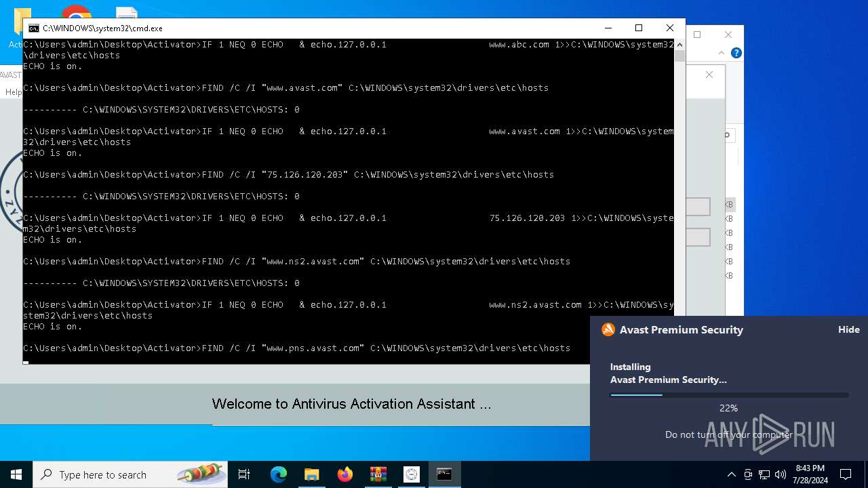This screenshot has width=868, height=488.
Task: Click the Type here to search box
Action: [x=130, y=474]
